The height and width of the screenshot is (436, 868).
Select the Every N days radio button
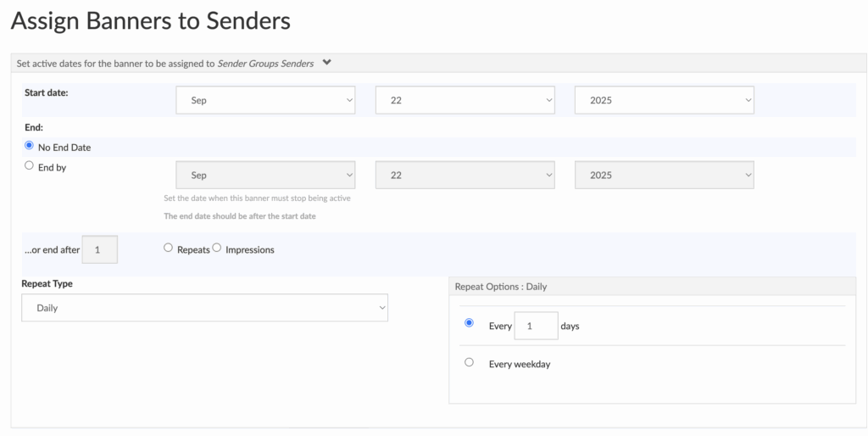click(469, 323)
